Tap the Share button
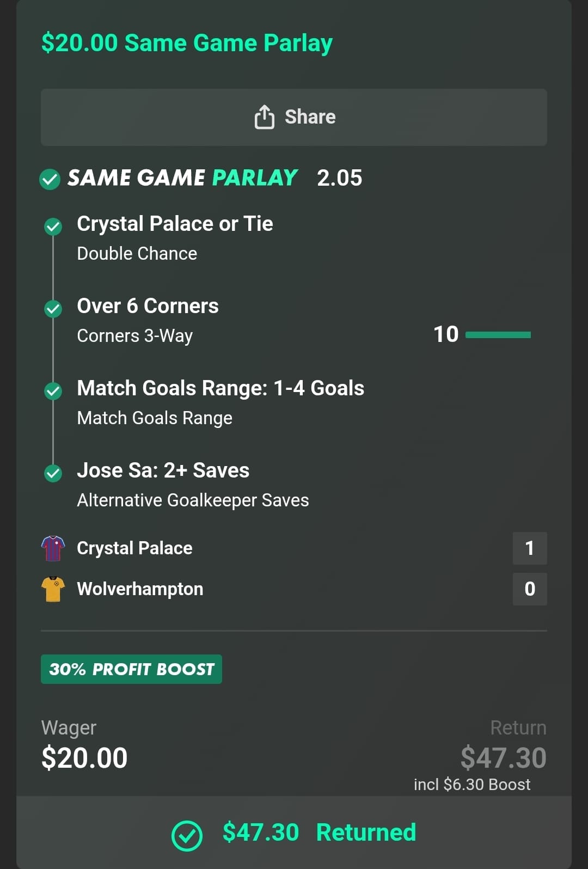 (x=294, y=117)
